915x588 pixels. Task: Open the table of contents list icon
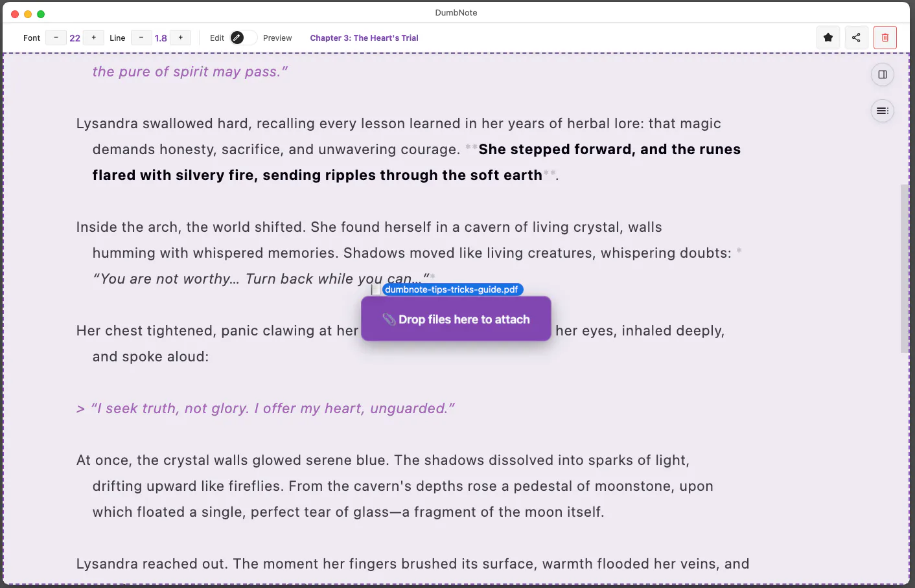point(883,111)
